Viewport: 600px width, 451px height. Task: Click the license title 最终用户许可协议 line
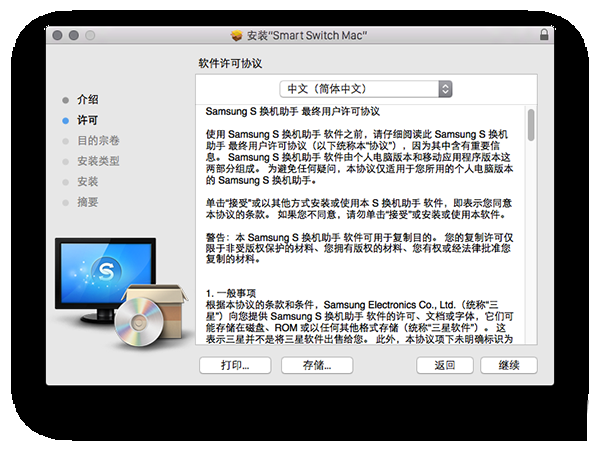point(292,112)
